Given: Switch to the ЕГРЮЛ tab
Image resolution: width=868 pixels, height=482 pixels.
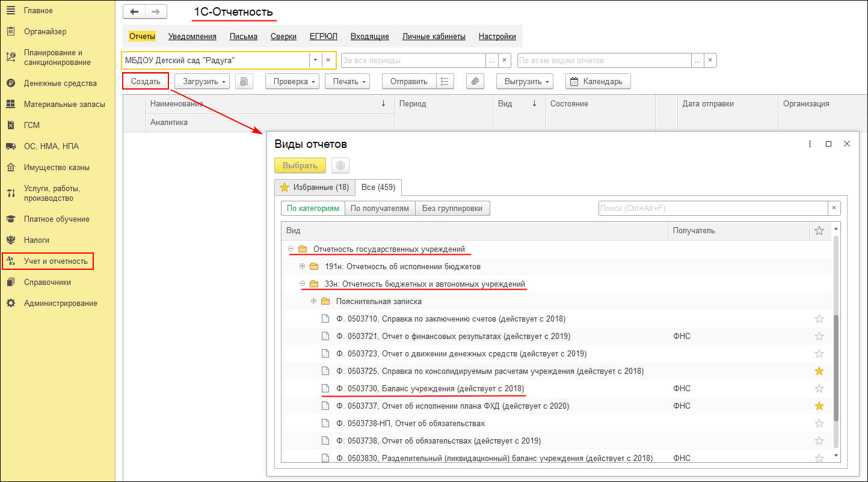Looking at the screenshot, I should click(324, 36).
